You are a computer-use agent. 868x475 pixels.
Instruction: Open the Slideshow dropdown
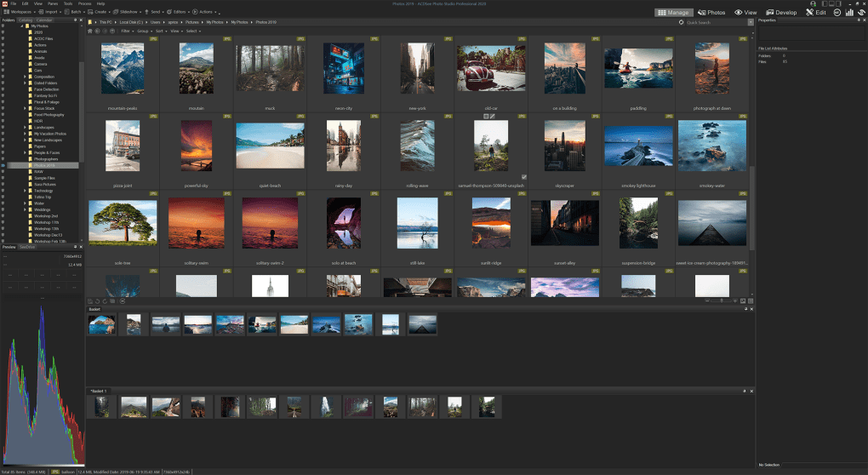pyautogui.click(x=128, y=12)
